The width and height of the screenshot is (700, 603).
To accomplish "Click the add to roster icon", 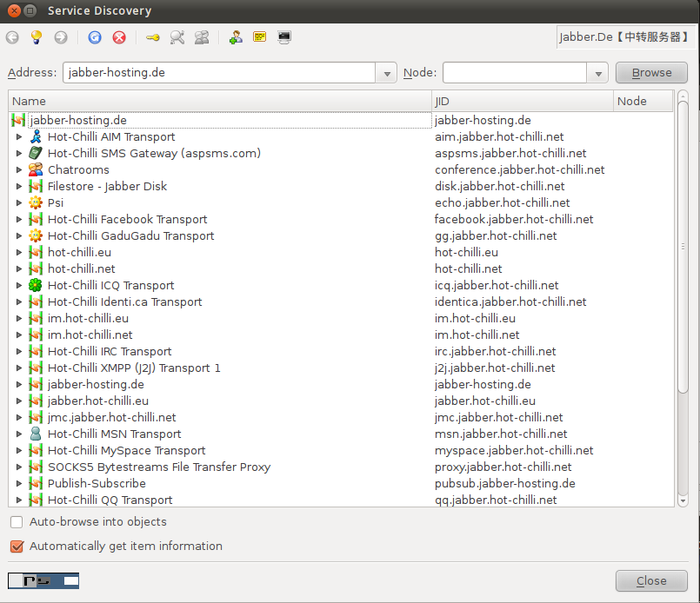I will pos(236,37).
